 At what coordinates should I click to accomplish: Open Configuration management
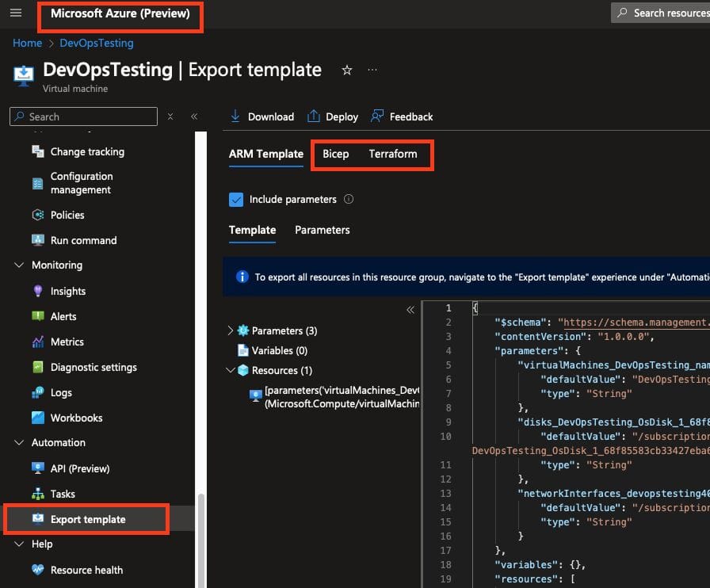pyautogui.click(x=82, y=183)
